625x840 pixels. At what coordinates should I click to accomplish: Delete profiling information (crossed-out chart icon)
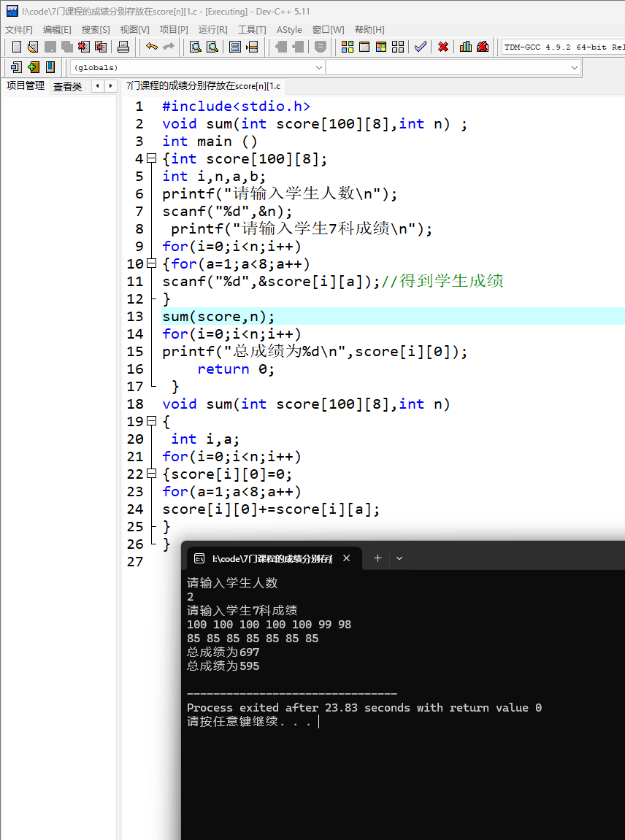pos(482,47)
